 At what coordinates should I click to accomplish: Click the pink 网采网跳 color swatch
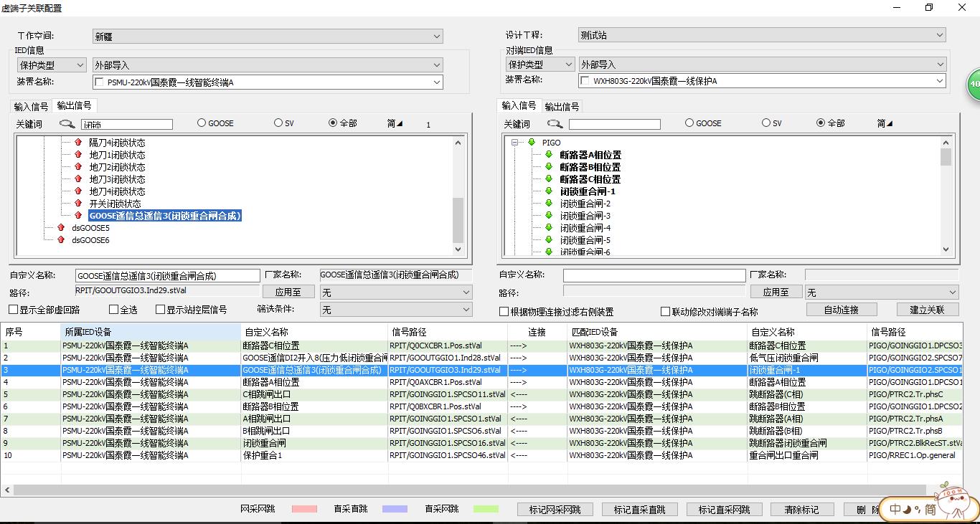304,509
